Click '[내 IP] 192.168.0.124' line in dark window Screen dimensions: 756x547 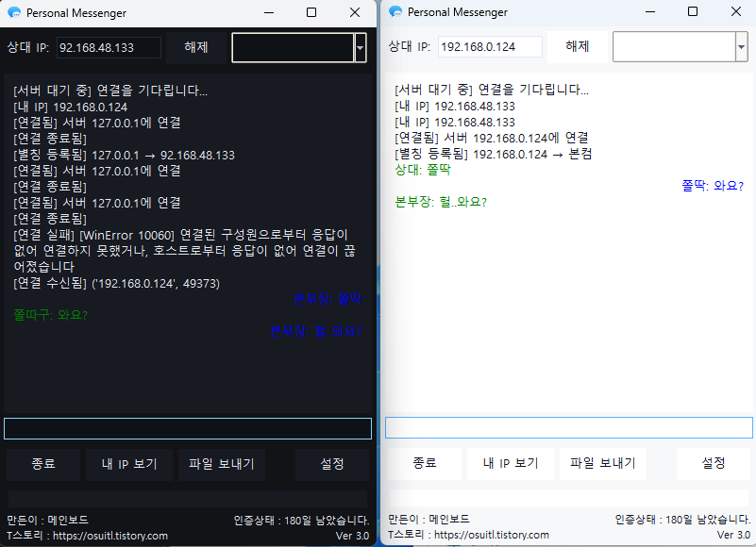(x=71, y=107)
